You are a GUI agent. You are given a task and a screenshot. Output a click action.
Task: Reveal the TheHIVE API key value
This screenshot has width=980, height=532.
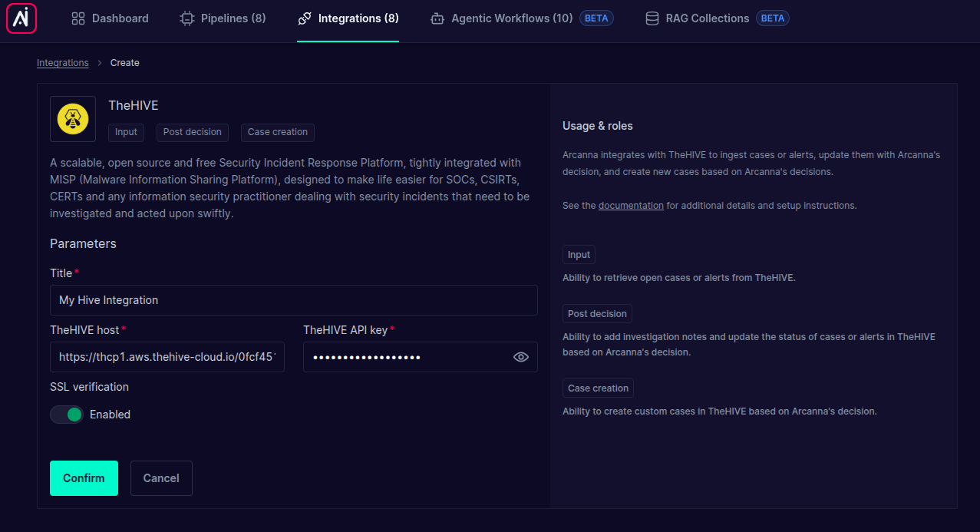click(x=521, y=357)
